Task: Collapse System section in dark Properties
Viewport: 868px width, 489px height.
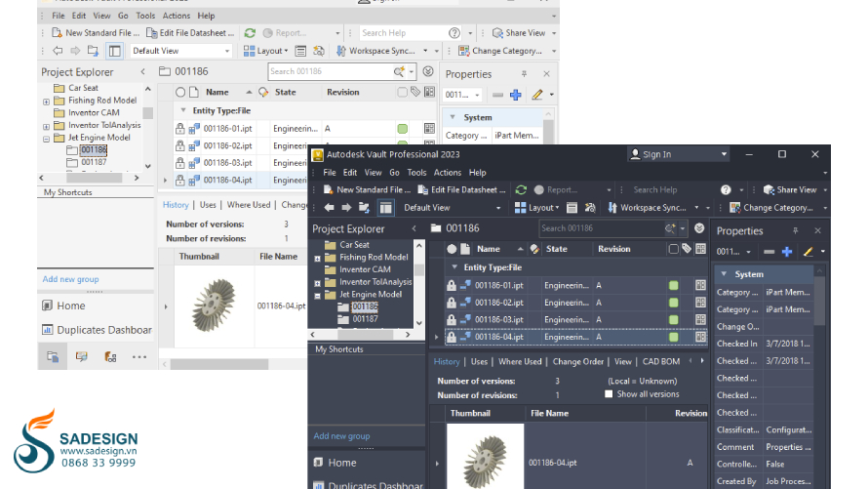Action: pyautogui.click(x=724, y=274)
